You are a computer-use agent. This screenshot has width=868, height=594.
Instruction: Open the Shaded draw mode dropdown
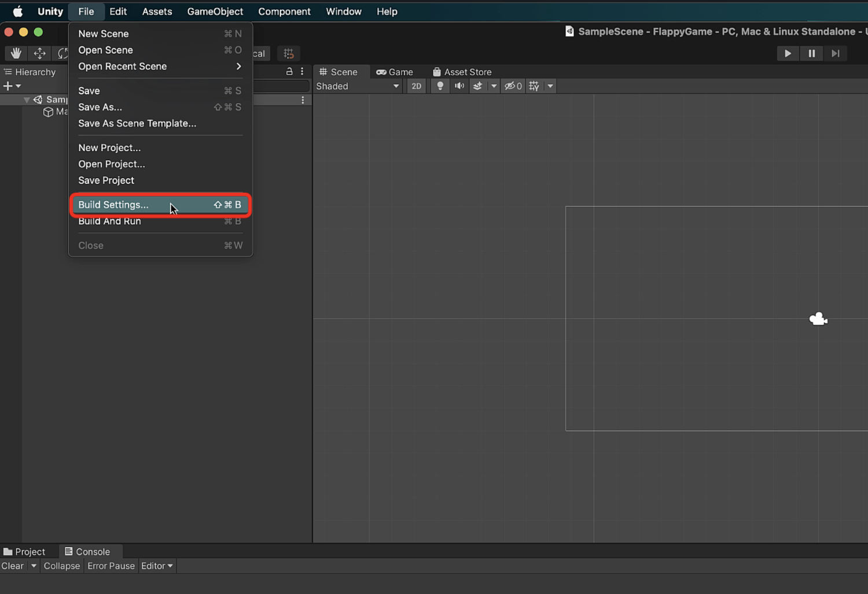358,86
